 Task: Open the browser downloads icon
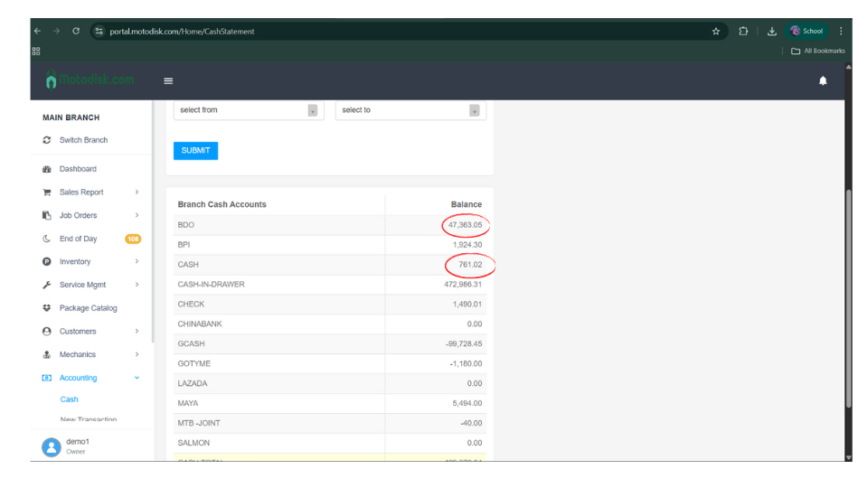coord(771,31)
